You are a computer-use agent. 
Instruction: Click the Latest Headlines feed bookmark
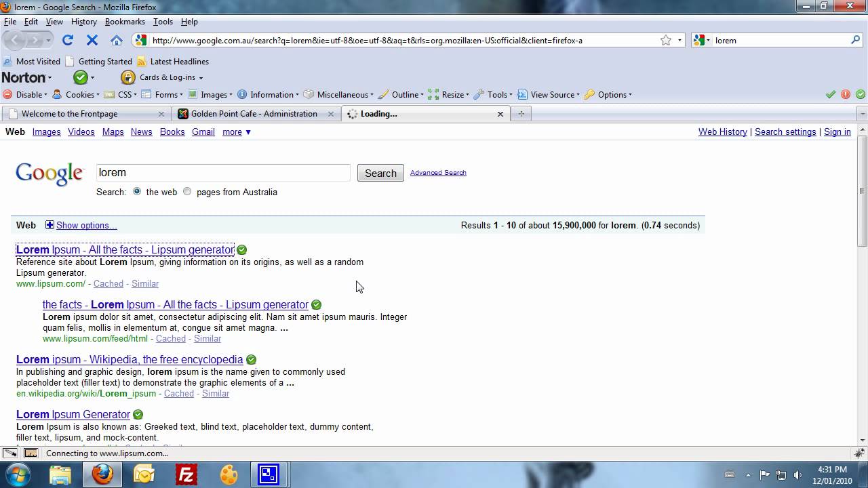pos(173,61)
